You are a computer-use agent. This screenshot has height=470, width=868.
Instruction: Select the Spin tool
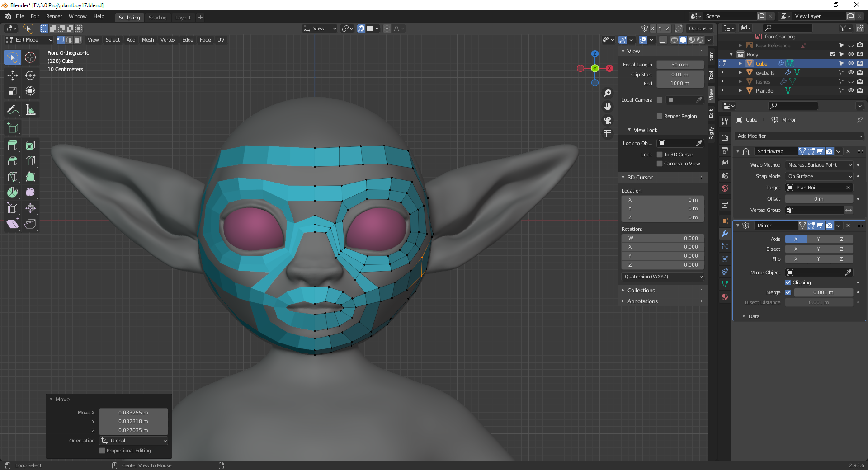[13, 193]
